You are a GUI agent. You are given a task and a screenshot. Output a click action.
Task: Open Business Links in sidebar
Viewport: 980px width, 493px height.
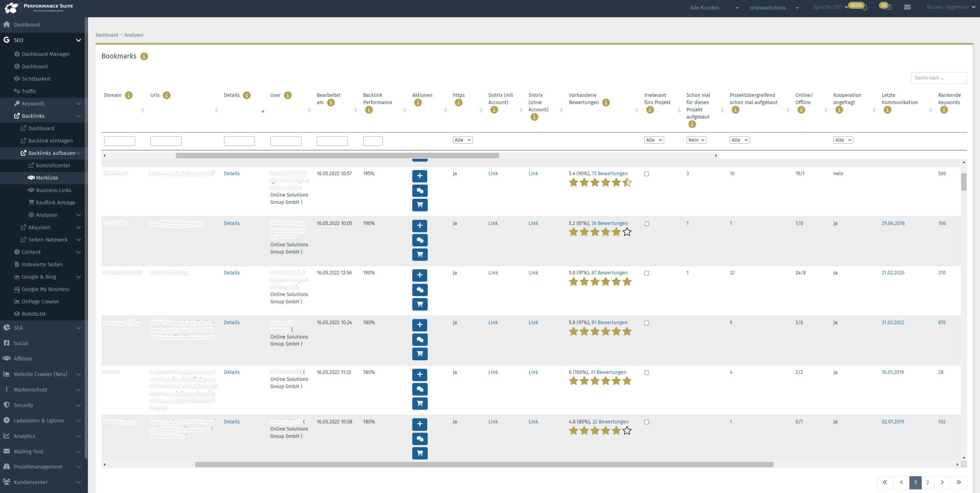54,190
